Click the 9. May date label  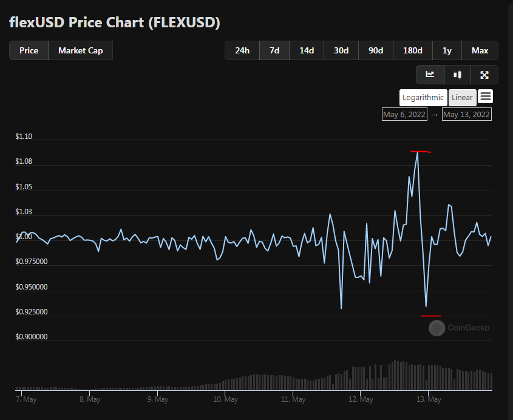point(158,399)
